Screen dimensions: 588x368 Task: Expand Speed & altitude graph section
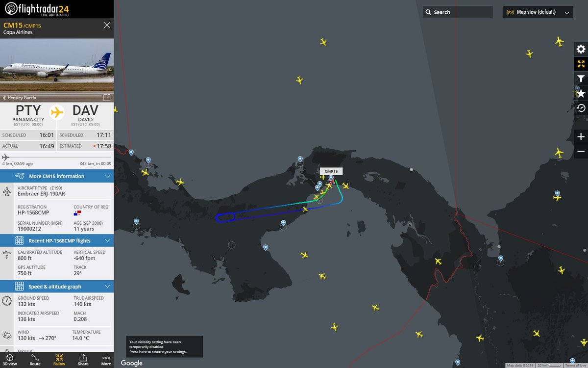57,286
